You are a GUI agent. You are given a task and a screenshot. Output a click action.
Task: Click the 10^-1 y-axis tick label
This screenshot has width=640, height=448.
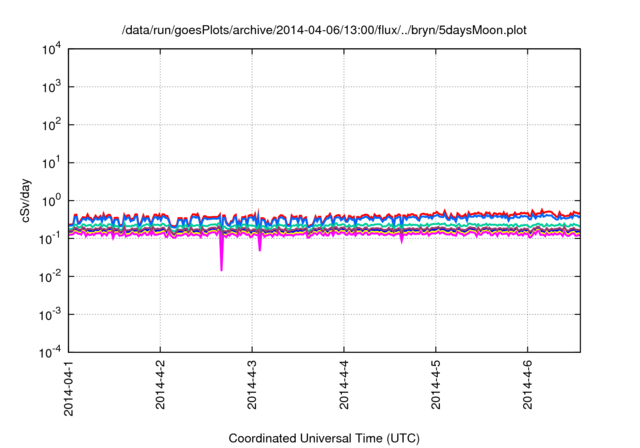point(51,238)
